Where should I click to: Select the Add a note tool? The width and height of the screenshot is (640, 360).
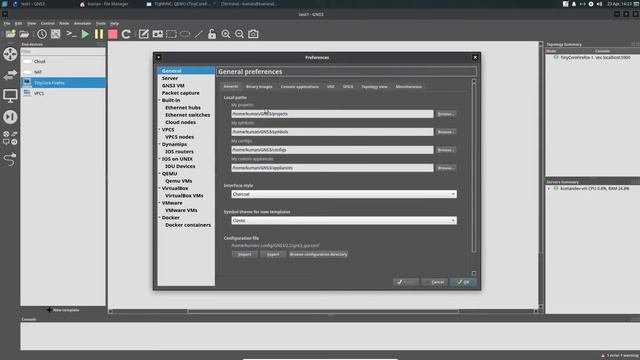(x=143, y=34)
